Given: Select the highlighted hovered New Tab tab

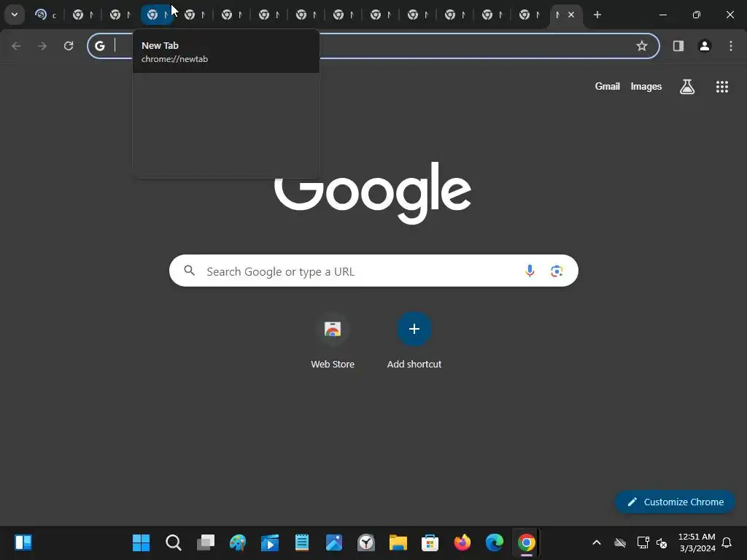Looking at the screenshot, I should [x=158, y=15].
